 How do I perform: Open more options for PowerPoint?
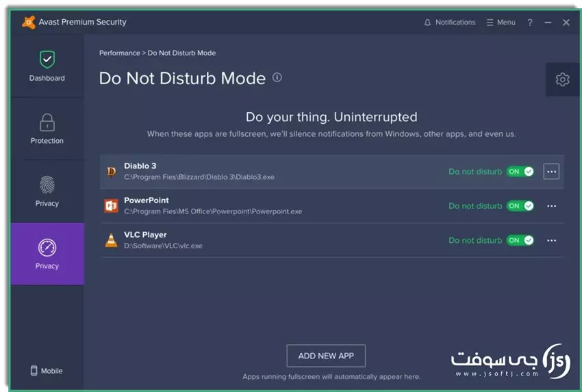click(x=551, y=206)
